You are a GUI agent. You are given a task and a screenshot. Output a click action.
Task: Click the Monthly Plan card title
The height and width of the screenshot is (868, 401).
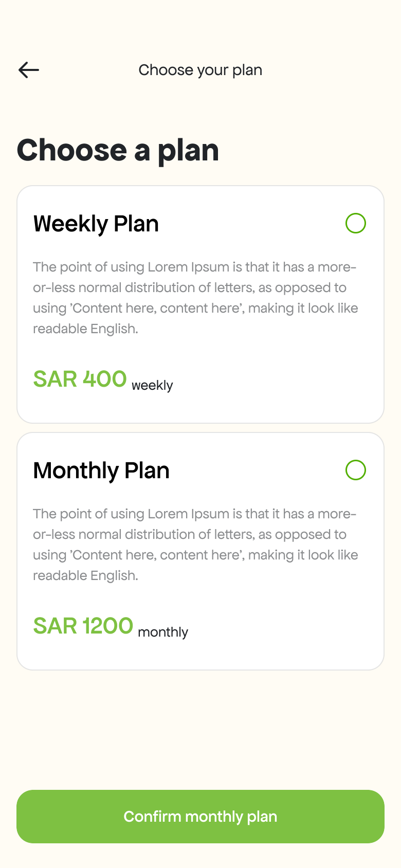[101, 471]
